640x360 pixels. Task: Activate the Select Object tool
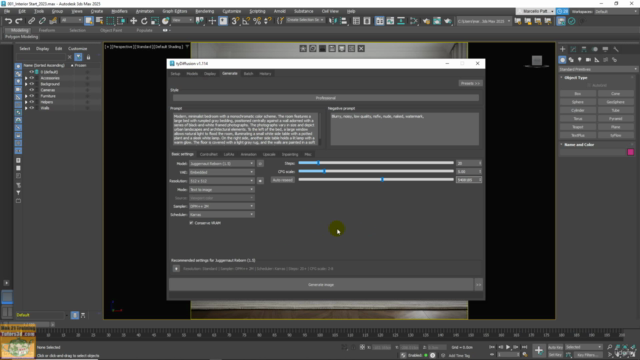[89, 21]
